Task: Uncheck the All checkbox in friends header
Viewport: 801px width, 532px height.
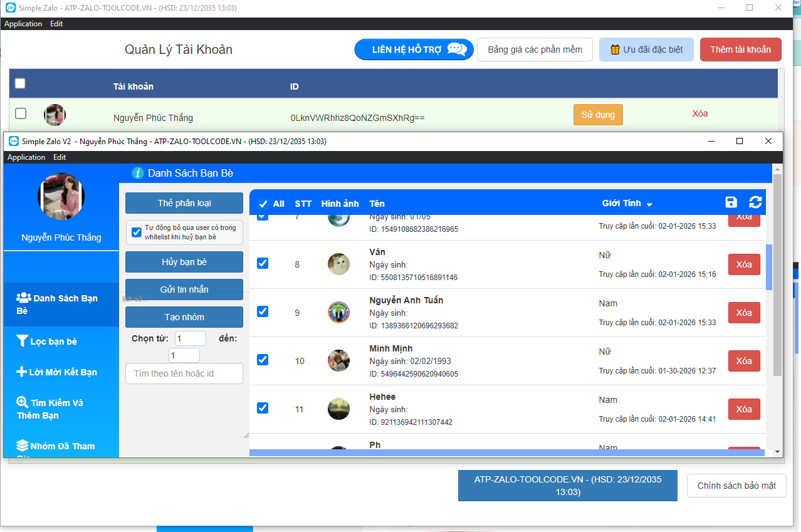Action: click(263, 204)
